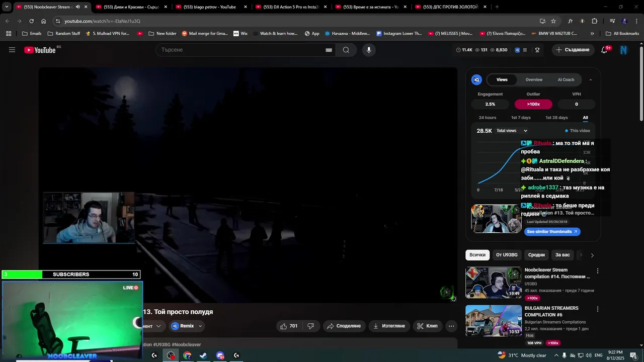Open Bulgarian Streamers Compilation #6 thumbnail
This screenshot has width=644, height=362.
pyautogui.click(x=494, y=321)
